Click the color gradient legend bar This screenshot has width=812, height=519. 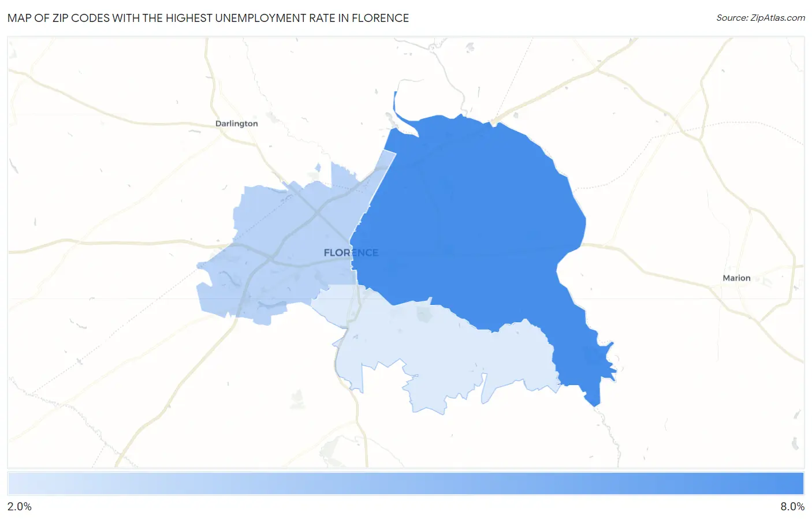coord(405,484)
